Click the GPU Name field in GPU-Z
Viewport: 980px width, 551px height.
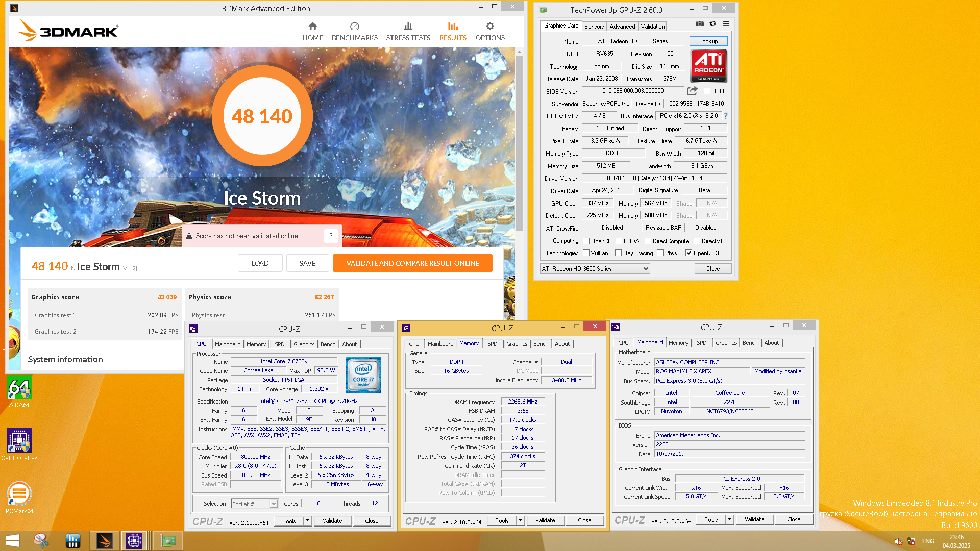click(633, 41)
